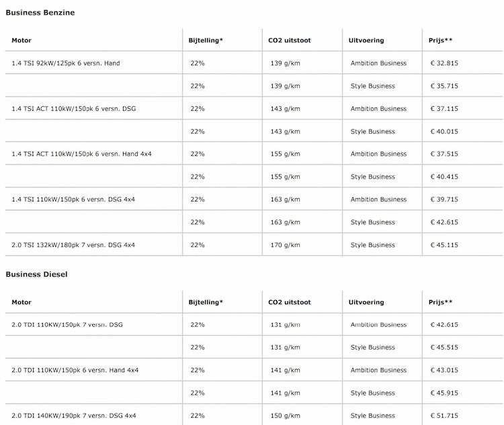Screen dimensions: 504x425
Task: Select the 1.4 TSI ACT 6 versn. DSG motor
Action: tap(73, 109)
